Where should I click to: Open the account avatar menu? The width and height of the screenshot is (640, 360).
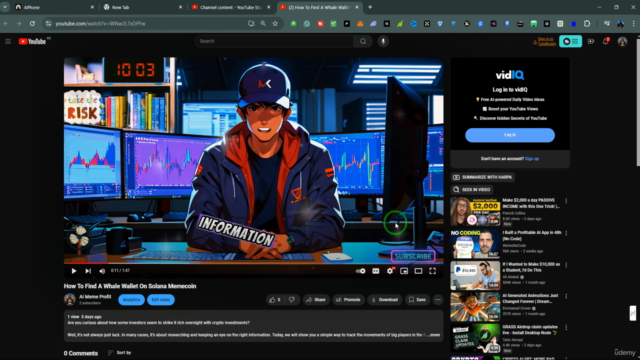(622, 41)
